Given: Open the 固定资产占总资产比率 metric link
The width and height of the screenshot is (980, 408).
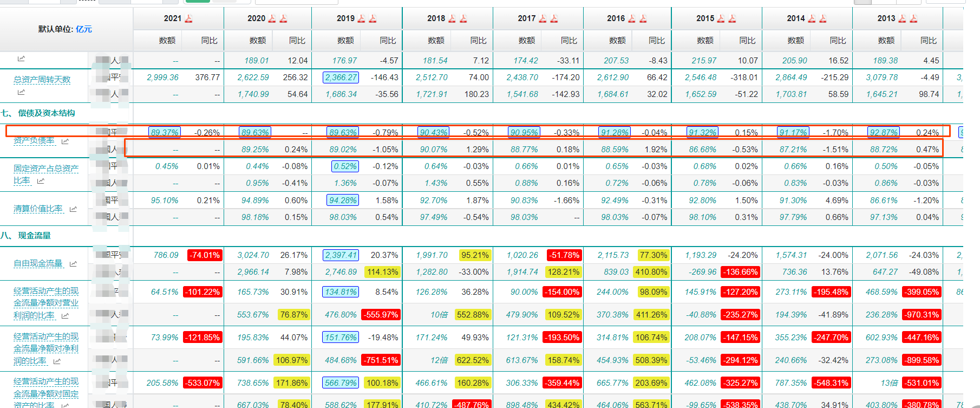Looking at the screenshot, I should coord(46,174).
